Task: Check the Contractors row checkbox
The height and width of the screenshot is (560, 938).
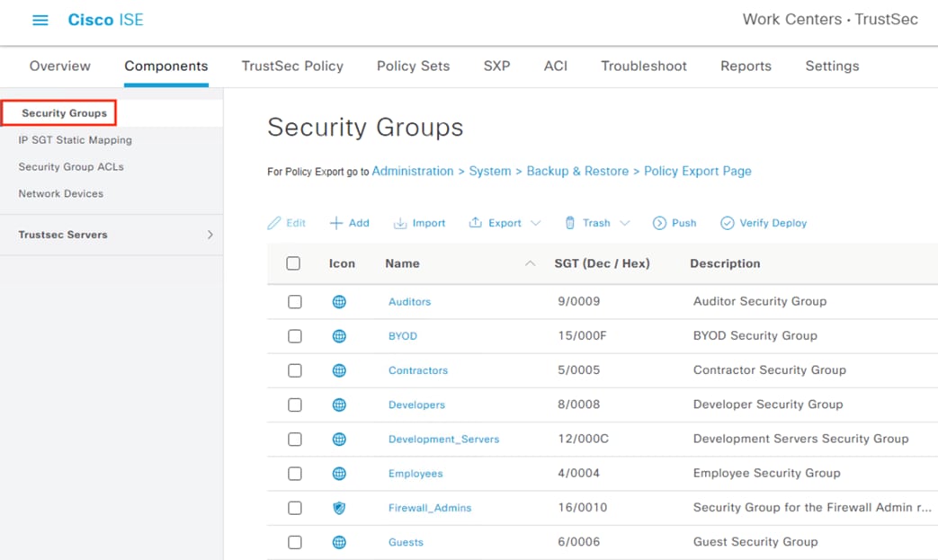Action: pyautogui.click(x=295, y=370)
